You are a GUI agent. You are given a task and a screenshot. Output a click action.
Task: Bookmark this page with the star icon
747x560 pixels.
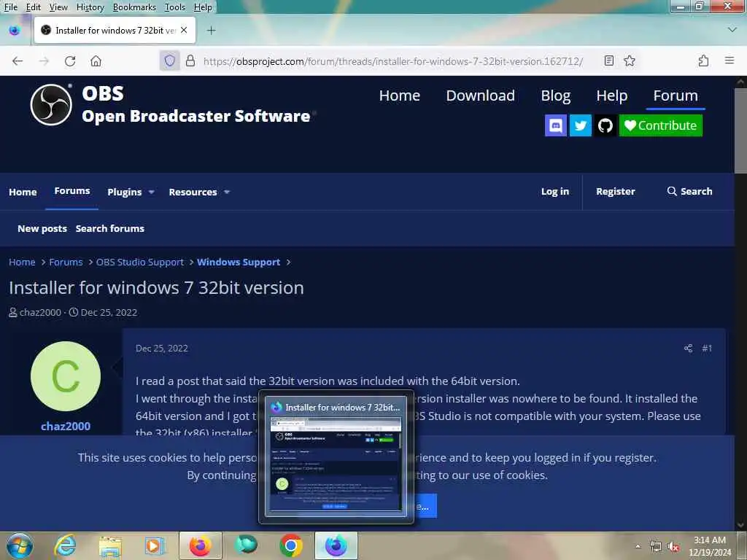click(630, 61)
